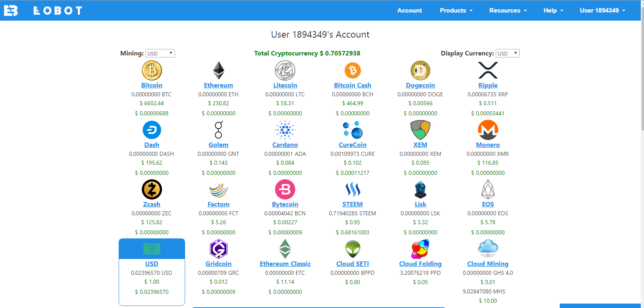Expand the Products menu
The height and width of the screenshot is (308, 644).
[456, 11]
